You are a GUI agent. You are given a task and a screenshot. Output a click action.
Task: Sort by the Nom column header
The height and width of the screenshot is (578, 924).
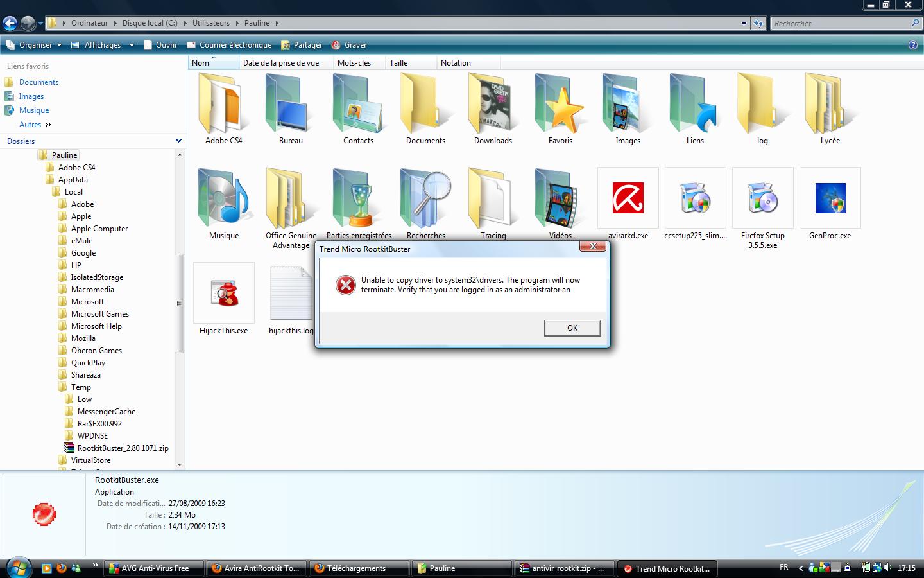point(214,62)
